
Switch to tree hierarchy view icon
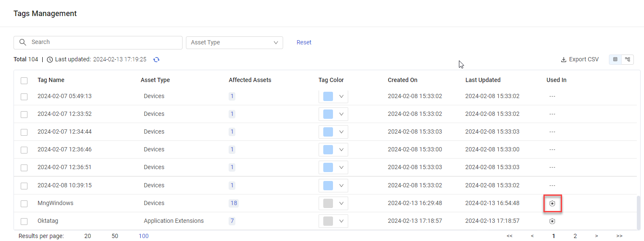click(x=628, y=60)
